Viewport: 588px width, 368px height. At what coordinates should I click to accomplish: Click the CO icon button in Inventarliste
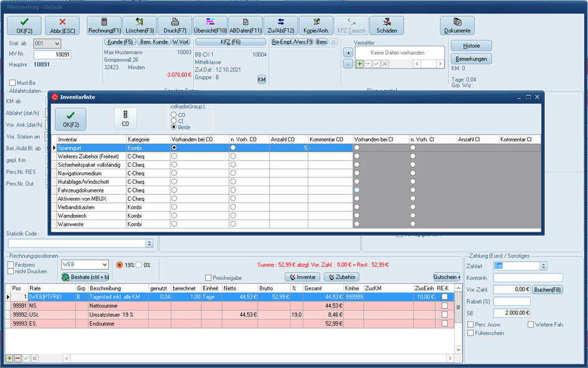click(x=125, y=118)
